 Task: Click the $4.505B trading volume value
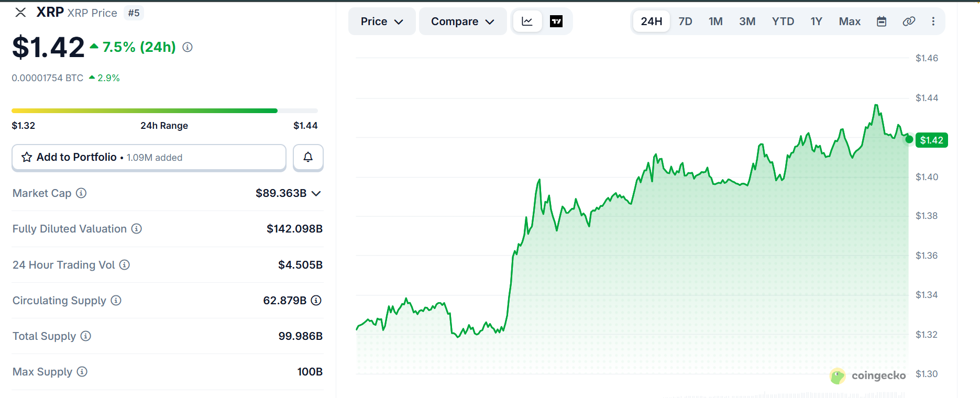tap(300, 265)
